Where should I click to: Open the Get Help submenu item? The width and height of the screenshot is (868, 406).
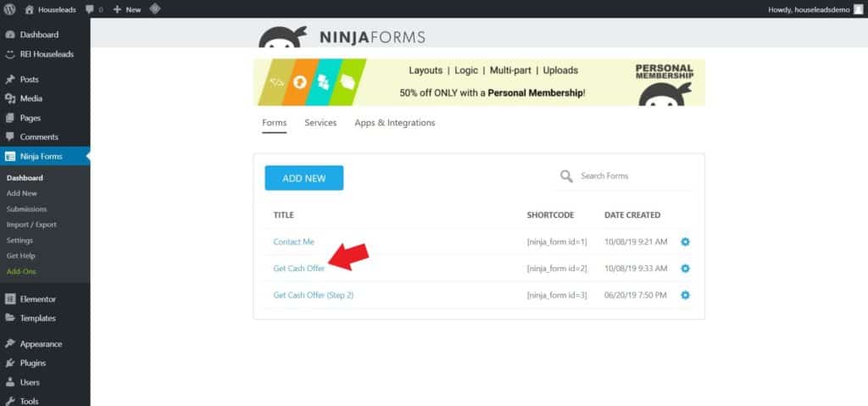click(21, 256)
